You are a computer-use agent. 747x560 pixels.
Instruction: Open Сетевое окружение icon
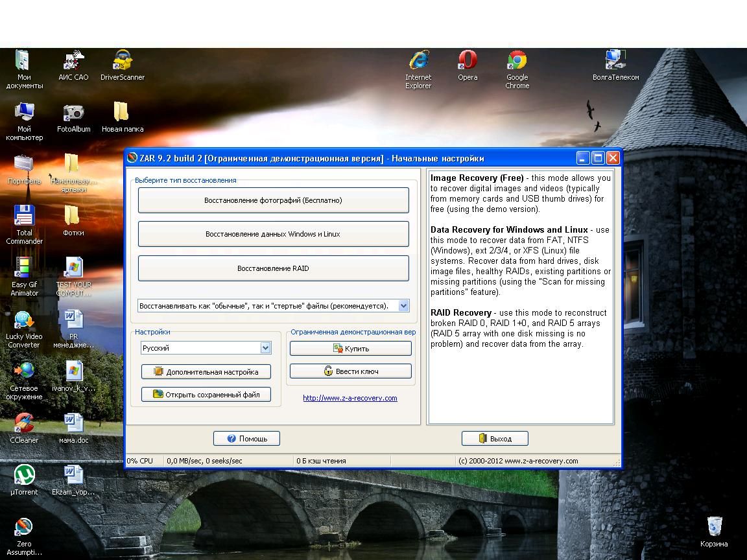tap(24, 380)
